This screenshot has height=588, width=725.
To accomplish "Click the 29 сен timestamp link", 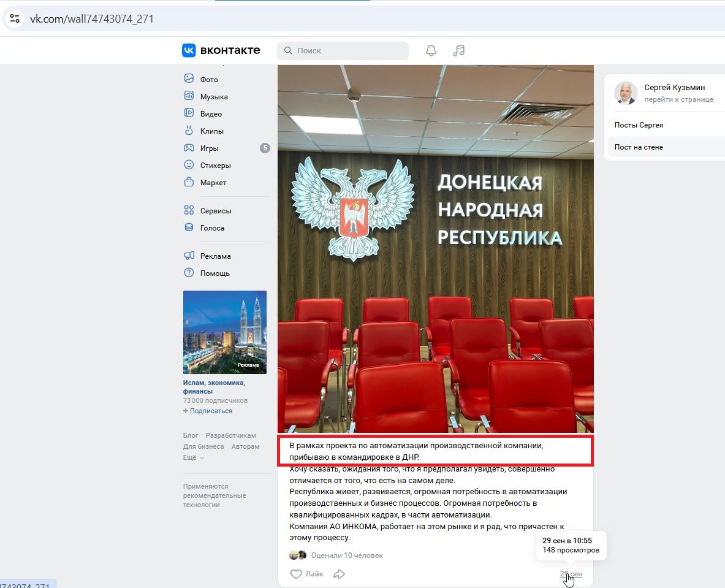I will click(x=571, y=574).
